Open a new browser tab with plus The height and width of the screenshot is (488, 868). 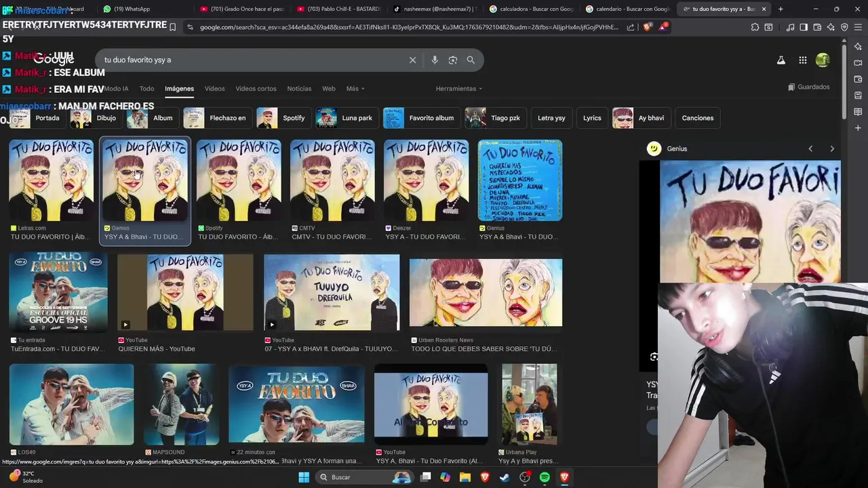click(781, 9)
